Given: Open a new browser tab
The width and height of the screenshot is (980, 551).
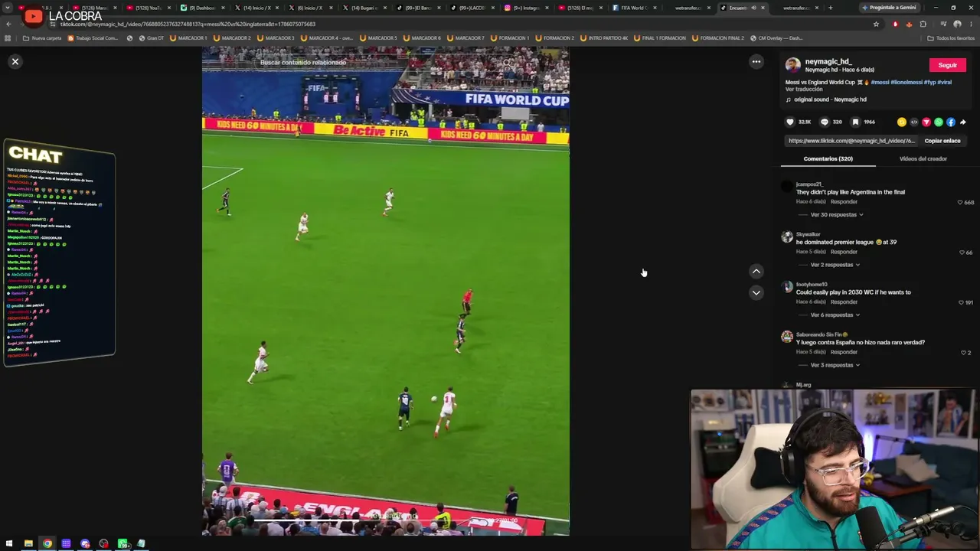Looking at the screenshot, I should click(x=830, y=8).
